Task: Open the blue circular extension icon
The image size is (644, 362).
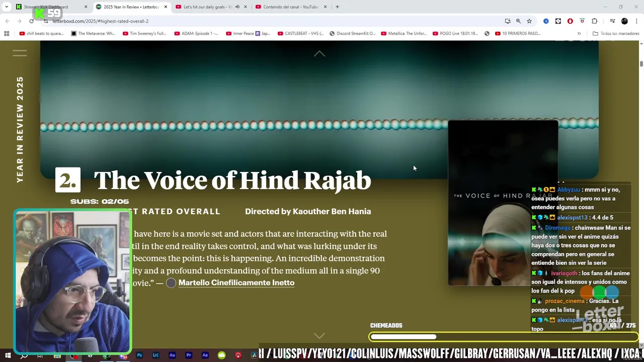Action: click(x=546, y=21)
